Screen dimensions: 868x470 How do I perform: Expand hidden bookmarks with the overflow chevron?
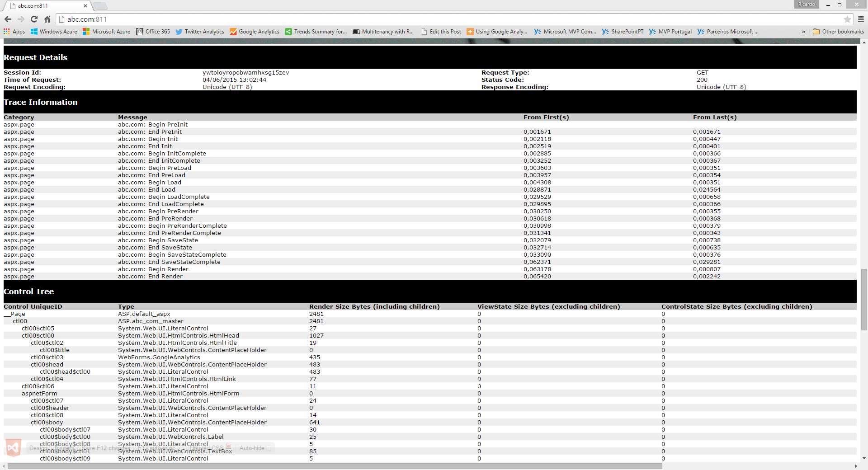tap(804, 32)
